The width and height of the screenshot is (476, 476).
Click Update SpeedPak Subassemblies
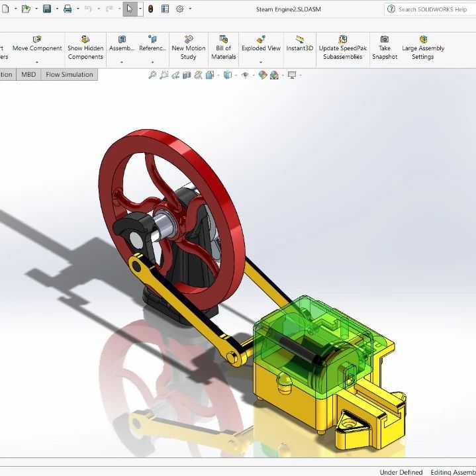click(343, 48)
